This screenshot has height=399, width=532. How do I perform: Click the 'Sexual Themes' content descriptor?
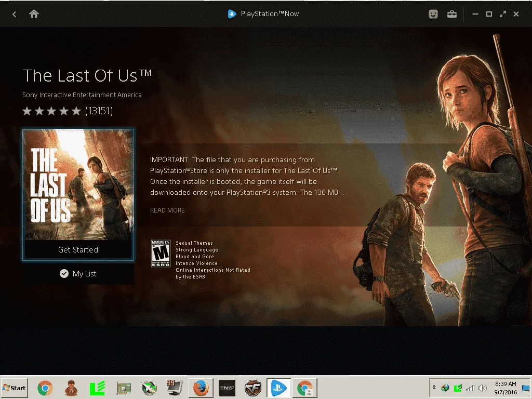(x=194, y=243)
